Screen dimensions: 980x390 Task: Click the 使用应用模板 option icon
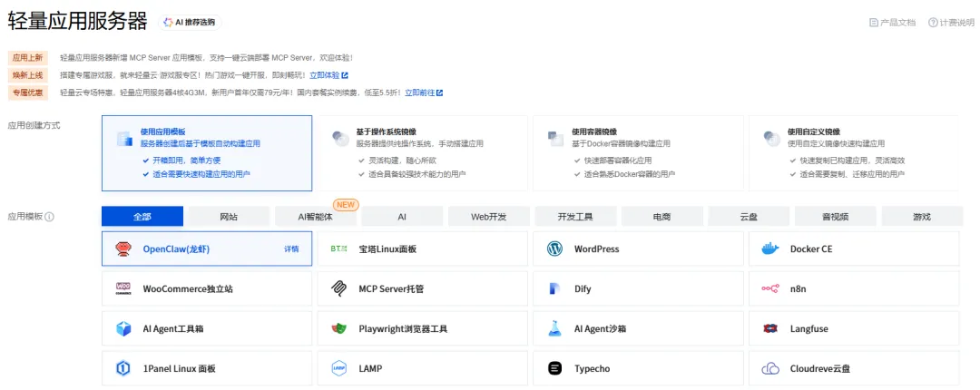[125, 139]
